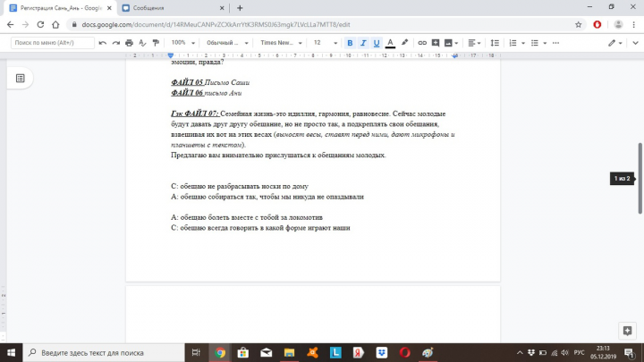Open the zoom 100% dropdown
The height and width of the screenshot is (362, 644).
pyautogui.click(x=182, y=43)
